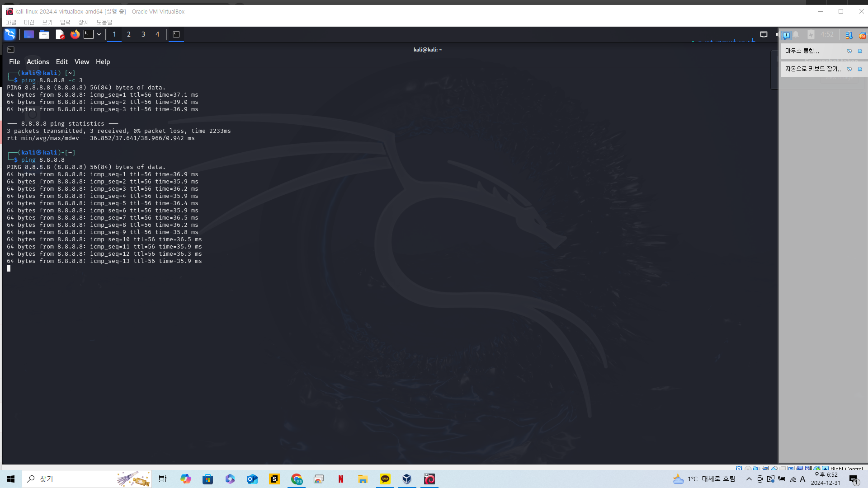Open the Windows clock and date
The image size is (868, 488).
826,479
